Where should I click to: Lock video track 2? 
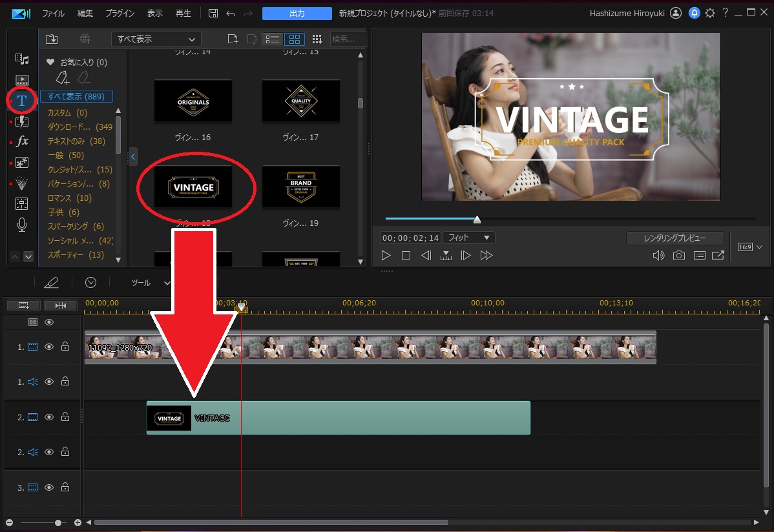(65, 418)
